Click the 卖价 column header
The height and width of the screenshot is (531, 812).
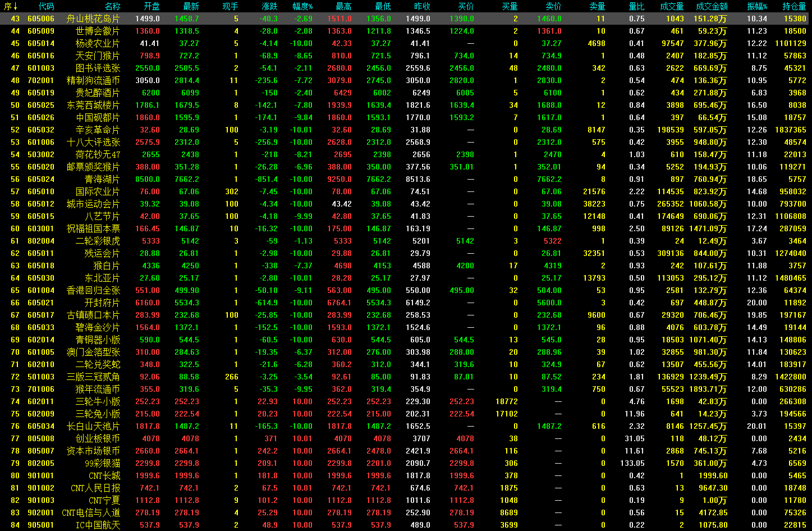(553, 6)
